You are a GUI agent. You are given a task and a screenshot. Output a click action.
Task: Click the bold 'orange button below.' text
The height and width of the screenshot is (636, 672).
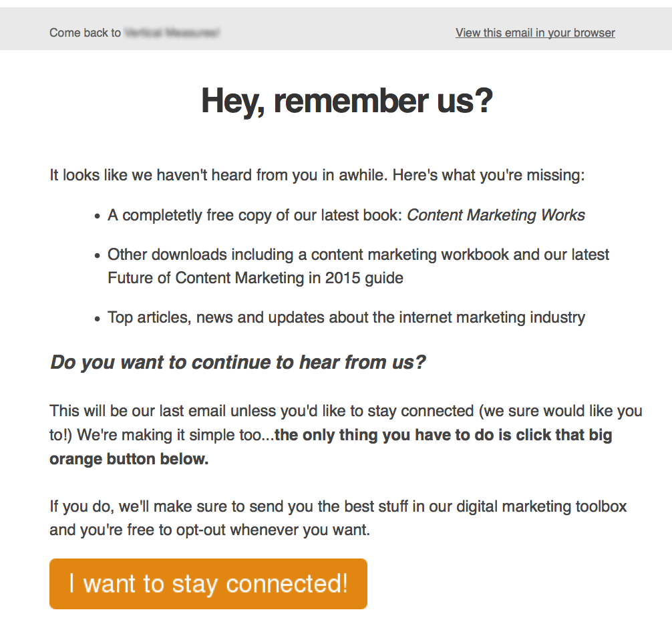point(128,460)
